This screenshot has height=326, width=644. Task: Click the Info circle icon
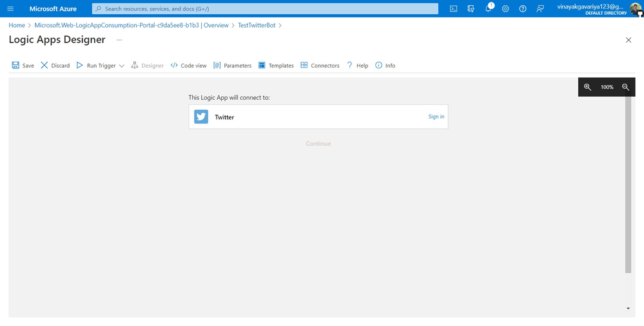tap(378, 65)
